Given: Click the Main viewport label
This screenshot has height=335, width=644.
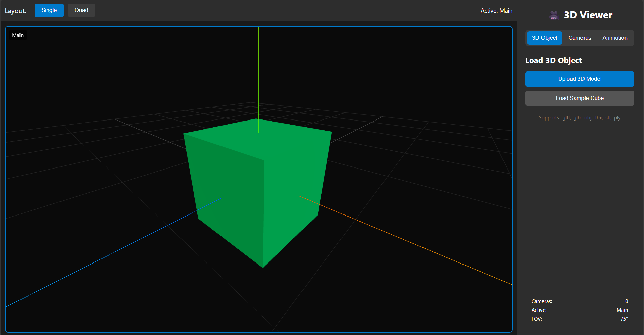Looking at the screenshot, I should tap(18, 35).
